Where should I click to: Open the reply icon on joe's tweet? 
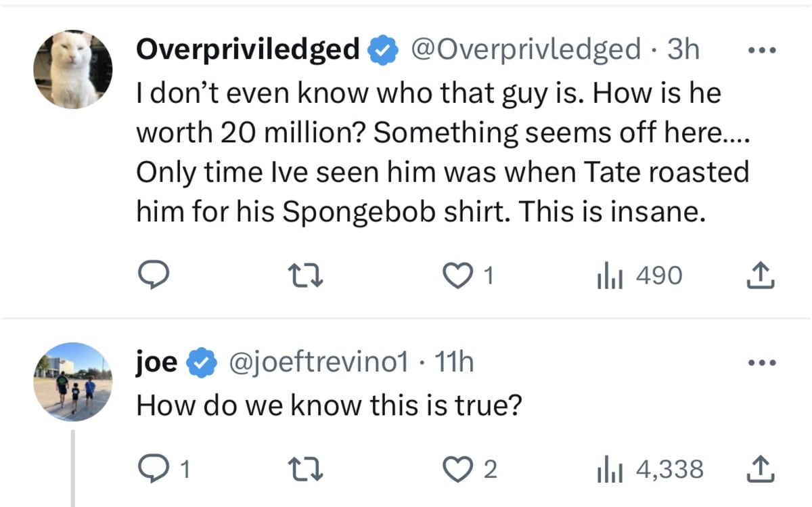[x=154, y=468]
